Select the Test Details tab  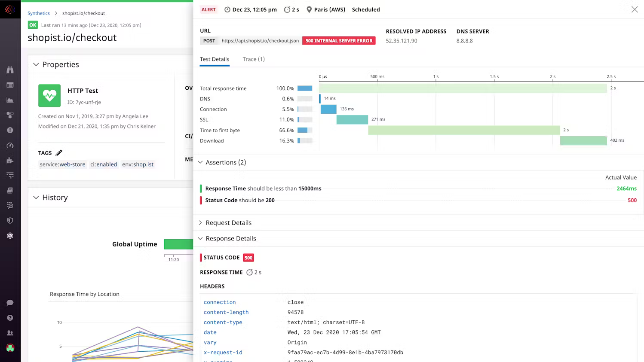[x=215, y=59]
